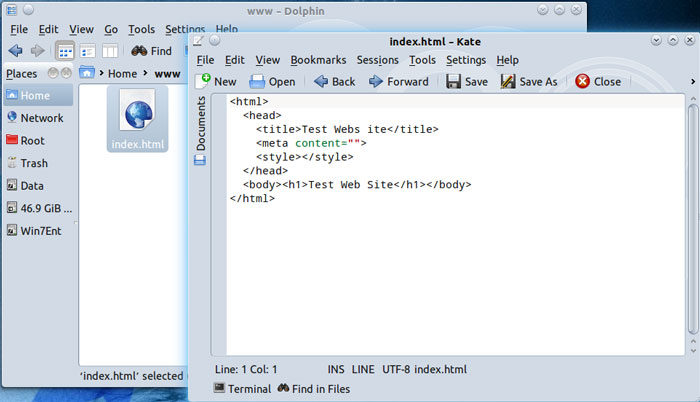Image resolution: width=700 pixels, height=402 pixels.
Task: Select the 46.9 GiB volume in Places
Action: [x=38, y=208]
